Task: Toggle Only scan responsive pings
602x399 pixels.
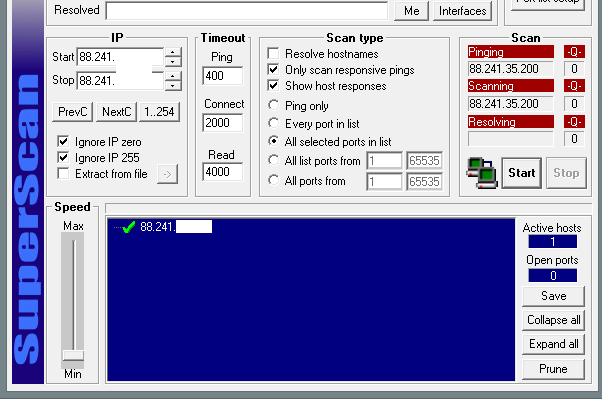Action: click(273, 70)
